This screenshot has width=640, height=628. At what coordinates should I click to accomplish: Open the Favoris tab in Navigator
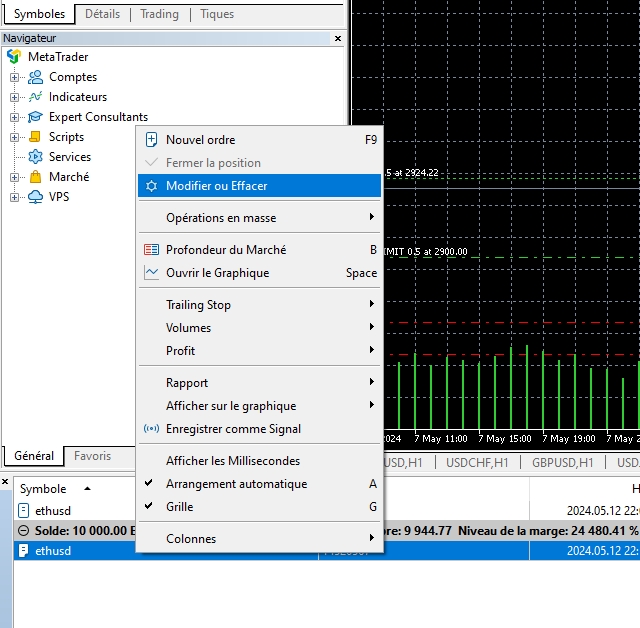pos(93,456)
